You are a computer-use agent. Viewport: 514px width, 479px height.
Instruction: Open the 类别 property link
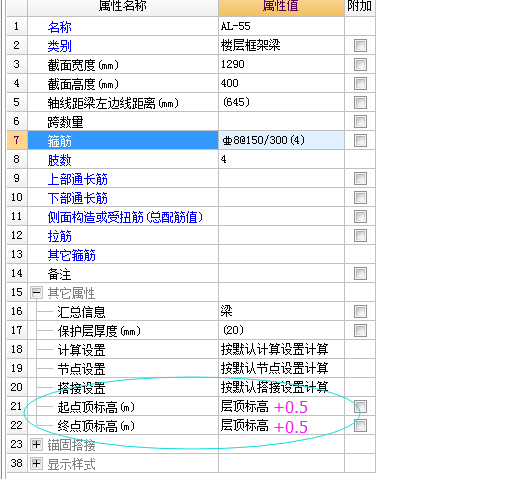pyautogui.click(x=60, y=46)
